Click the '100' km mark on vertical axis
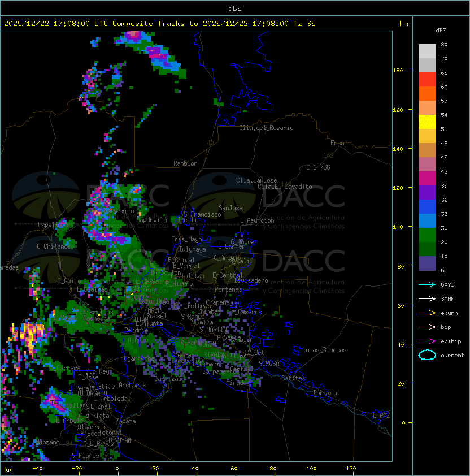The width and height of the screenshot is (470, 476). (398, 227)
